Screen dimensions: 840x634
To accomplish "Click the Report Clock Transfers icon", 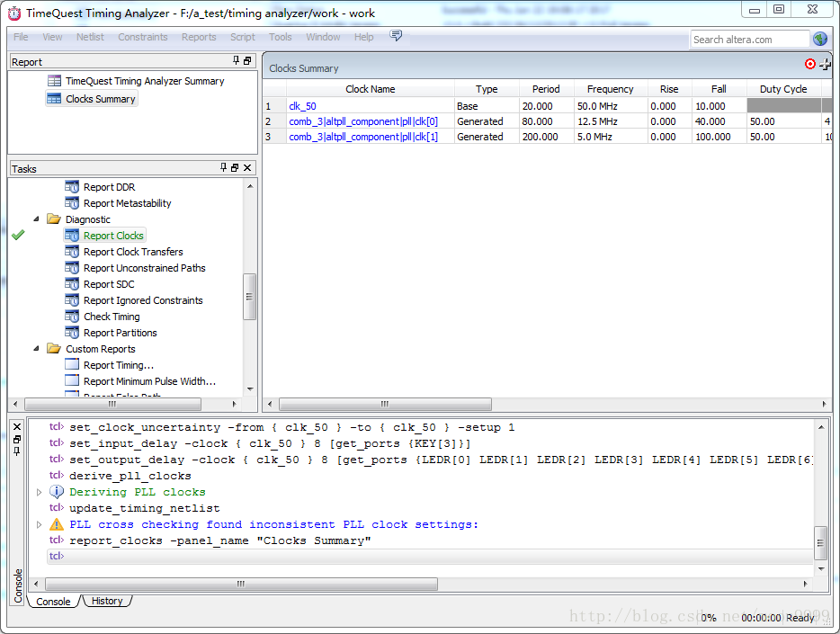I will coord(72,252).
